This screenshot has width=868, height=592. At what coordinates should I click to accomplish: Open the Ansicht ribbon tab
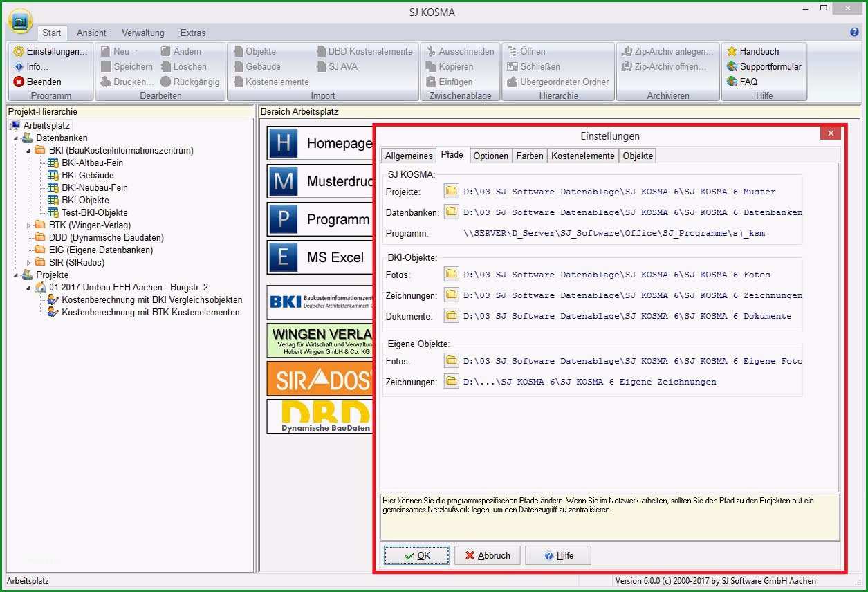[x=91, y=33]
